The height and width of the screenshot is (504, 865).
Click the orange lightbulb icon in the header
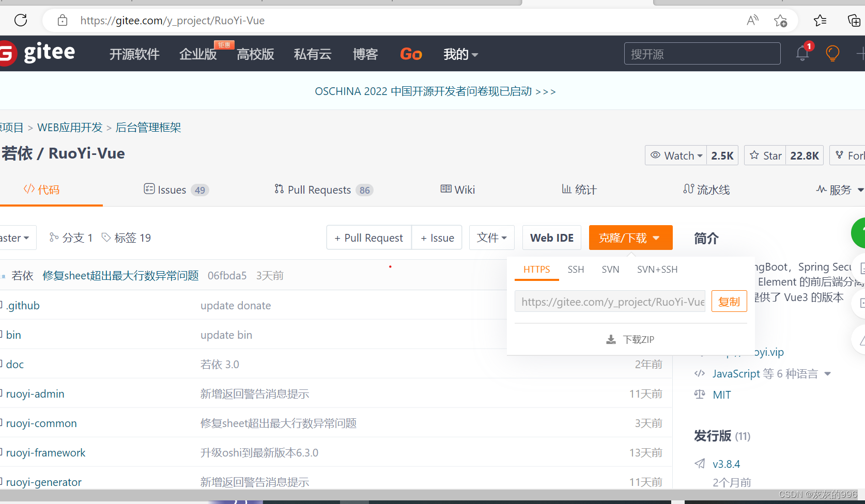coord(832,53)
